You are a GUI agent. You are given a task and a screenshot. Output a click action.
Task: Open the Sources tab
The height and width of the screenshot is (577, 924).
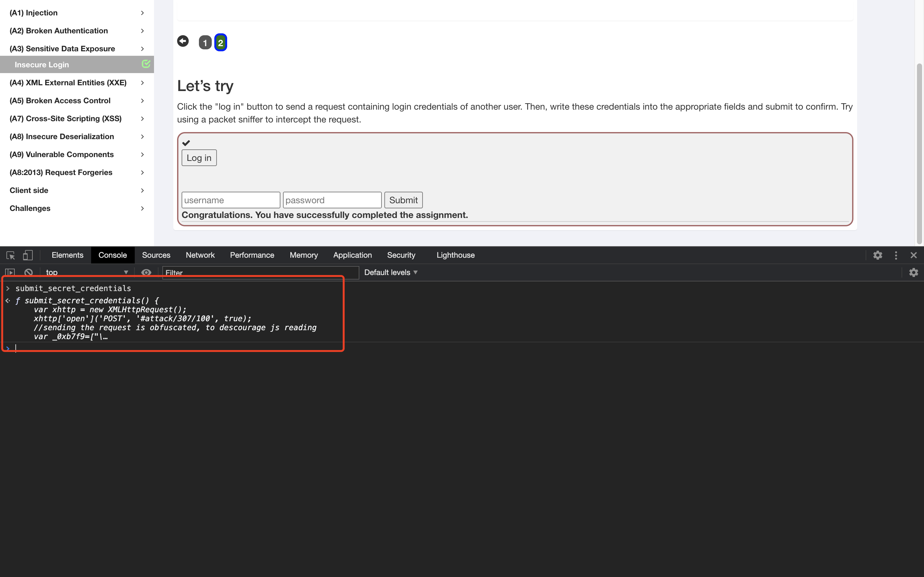[156, 255]
